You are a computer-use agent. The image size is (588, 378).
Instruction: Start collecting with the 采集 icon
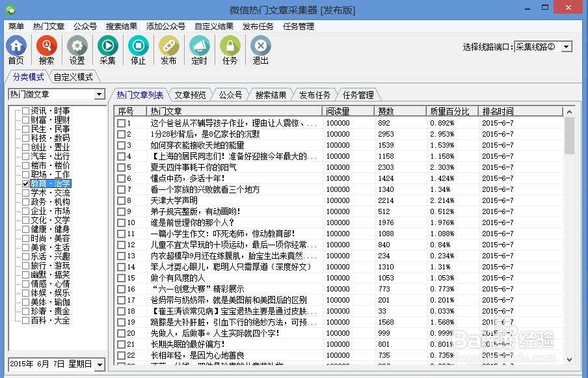[x=107, y=46]
